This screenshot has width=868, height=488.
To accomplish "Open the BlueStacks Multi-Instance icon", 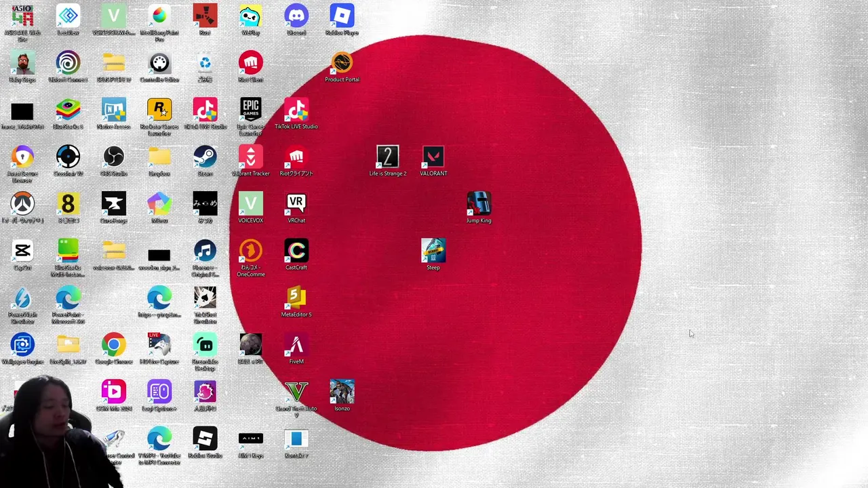I will point(68,251).
